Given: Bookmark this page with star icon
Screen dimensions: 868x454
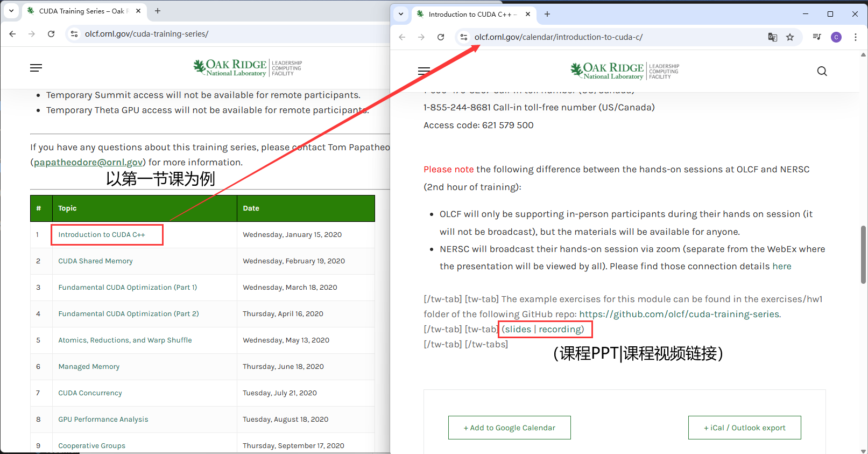Looking at the screenshot, I should 790,37.
